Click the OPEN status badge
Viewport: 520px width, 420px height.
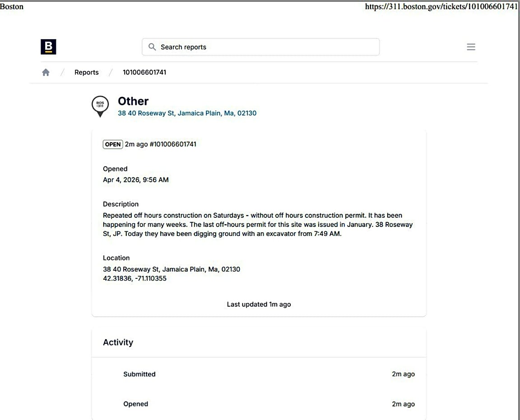[113, 144]
